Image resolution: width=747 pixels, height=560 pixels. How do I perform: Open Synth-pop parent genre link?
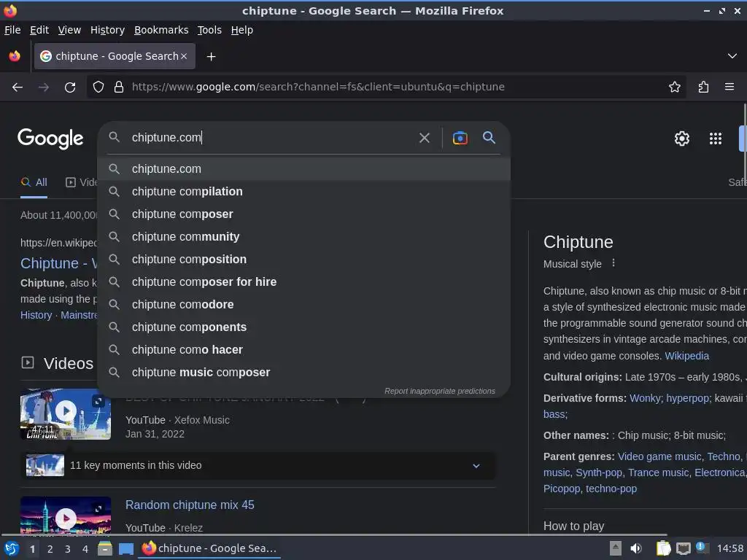point(599,472)
